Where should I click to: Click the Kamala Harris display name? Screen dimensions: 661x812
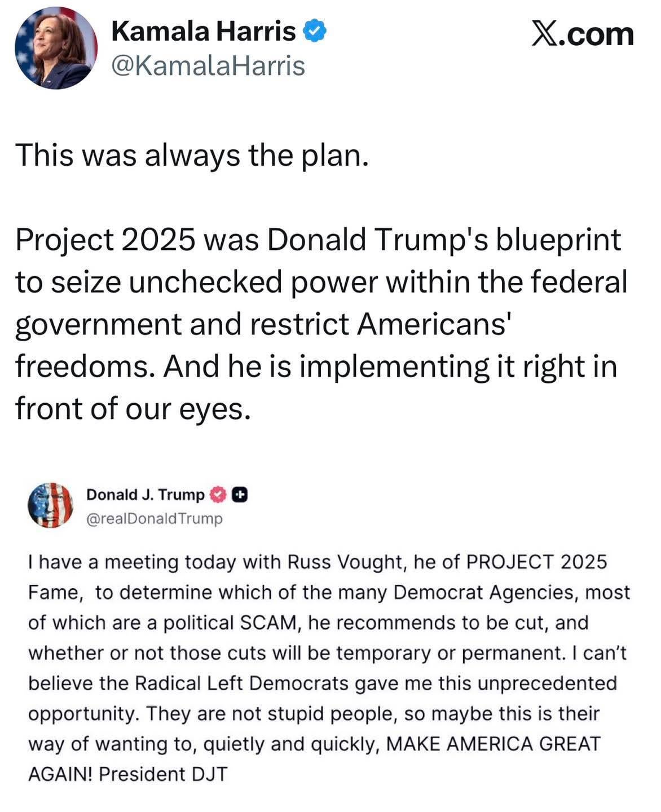(203, 32)
